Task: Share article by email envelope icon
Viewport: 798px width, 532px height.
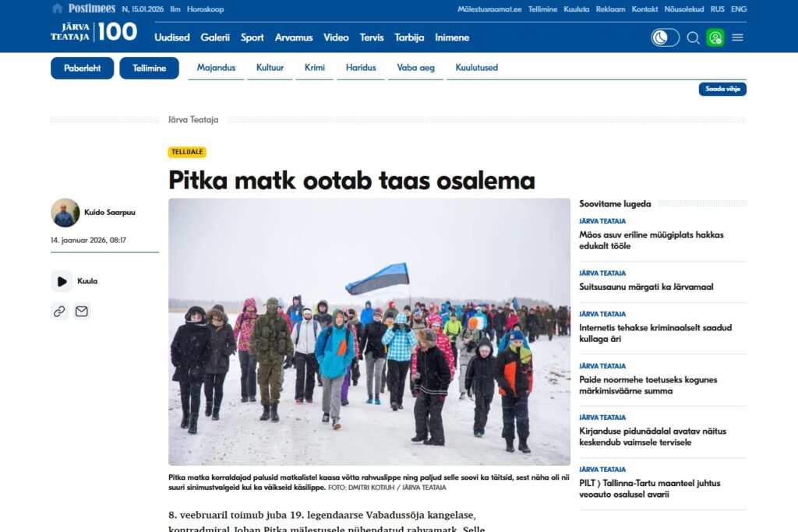Action: click(82, 312)
